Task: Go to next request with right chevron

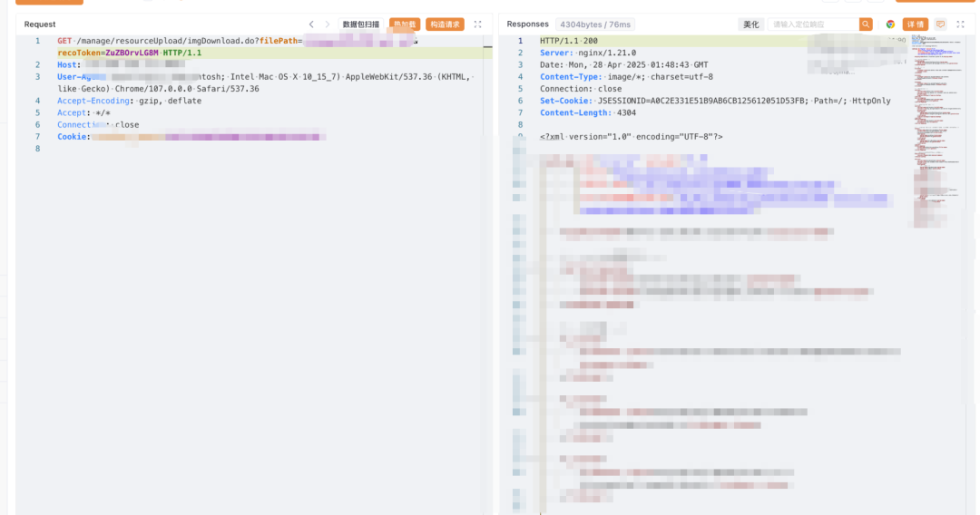Action: (x=328, y=24)
